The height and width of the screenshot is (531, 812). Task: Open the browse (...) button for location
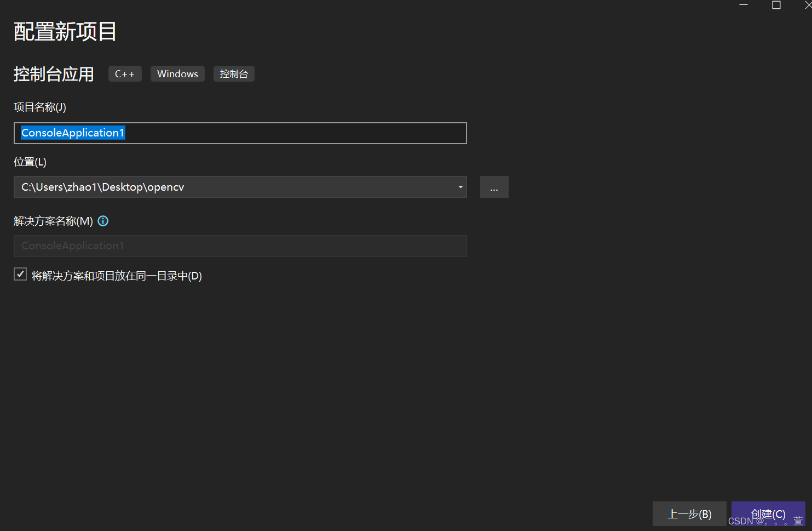(494, 187)
